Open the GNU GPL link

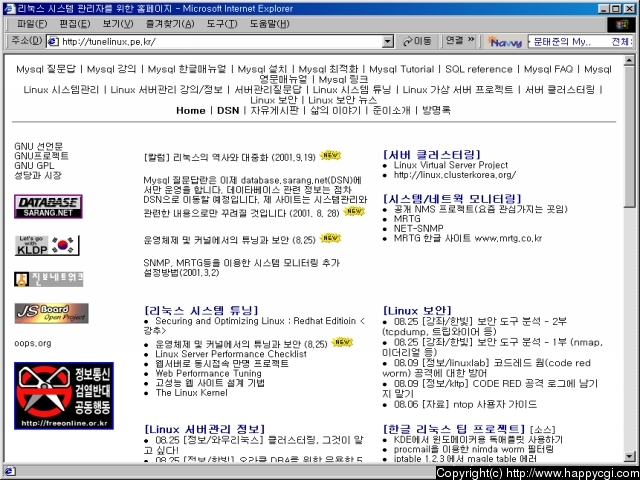tap(34, 166)
